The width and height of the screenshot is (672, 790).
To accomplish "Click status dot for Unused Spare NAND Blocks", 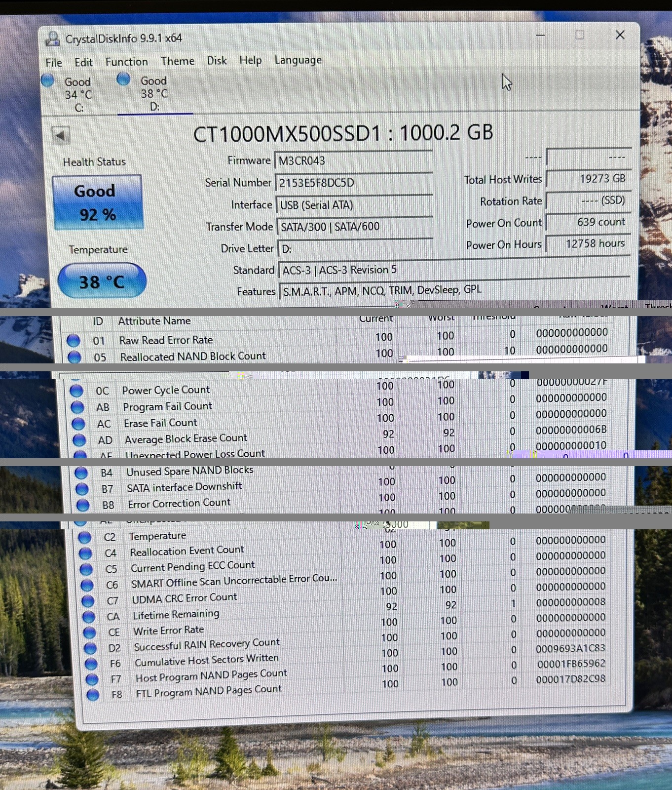I will click(81, 473).
